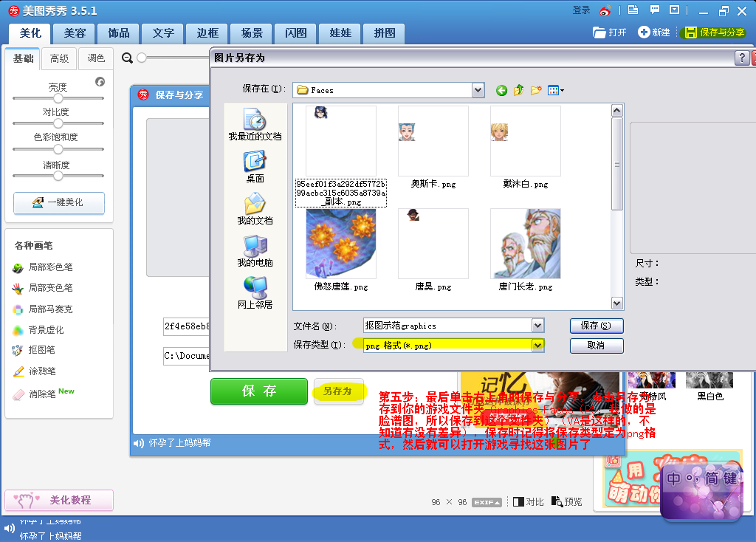
Task: Click the 文件名 input field
Action: coord(448,326)
